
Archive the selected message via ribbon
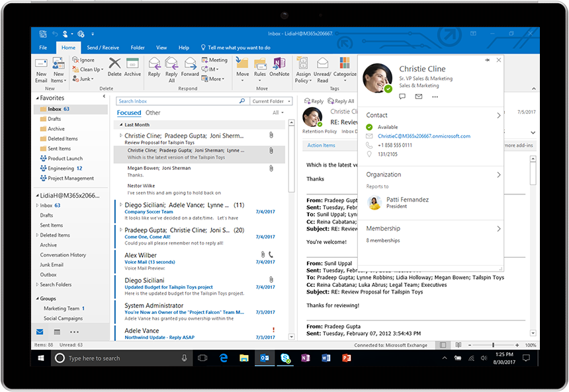pos(132,67)
